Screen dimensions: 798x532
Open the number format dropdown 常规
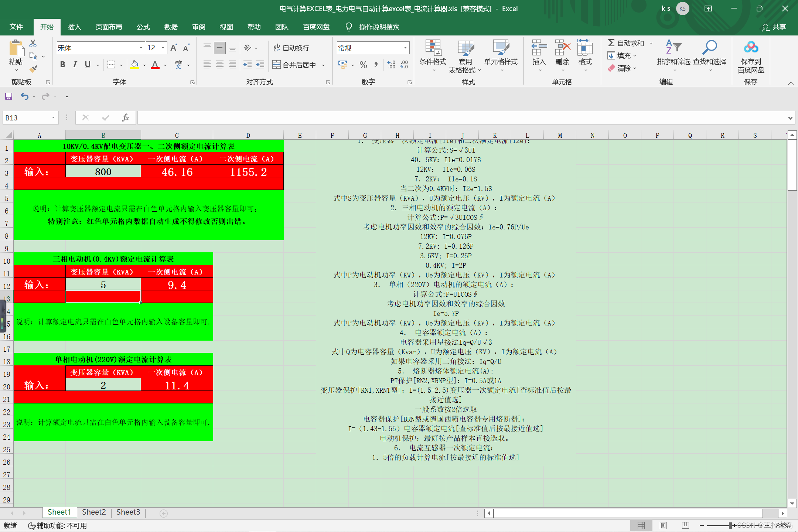(405, 48)
